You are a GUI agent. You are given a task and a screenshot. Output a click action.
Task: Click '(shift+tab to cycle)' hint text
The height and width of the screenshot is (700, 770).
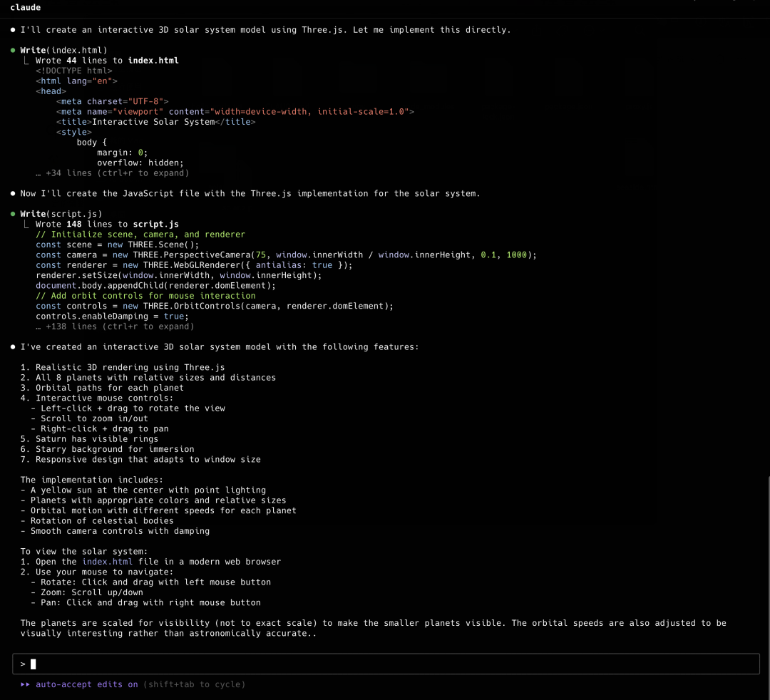click(x=194, y=684)
